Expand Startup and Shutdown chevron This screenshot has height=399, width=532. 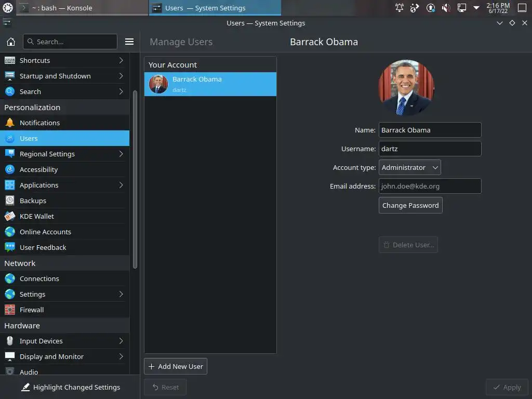click(x=121, y=76)
